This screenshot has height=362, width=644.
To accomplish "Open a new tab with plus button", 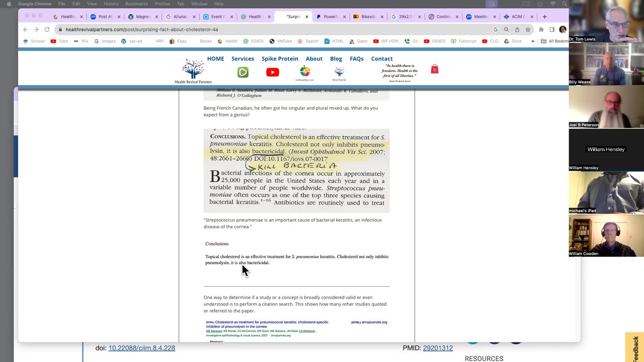I will tap(544, 17).
